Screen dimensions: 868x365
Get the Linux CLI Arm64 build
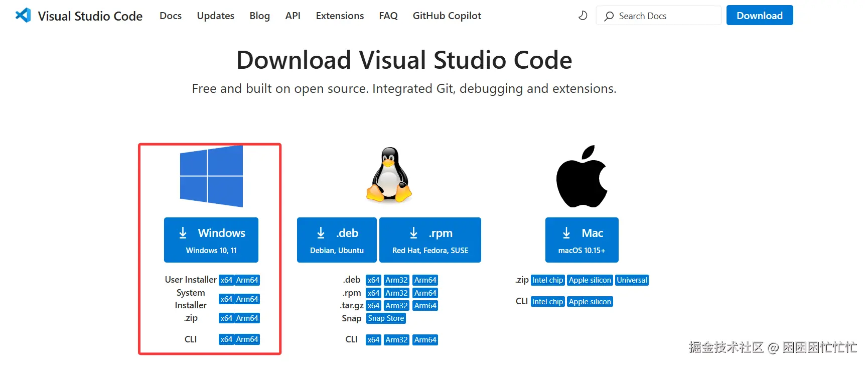tap(425, 340)
